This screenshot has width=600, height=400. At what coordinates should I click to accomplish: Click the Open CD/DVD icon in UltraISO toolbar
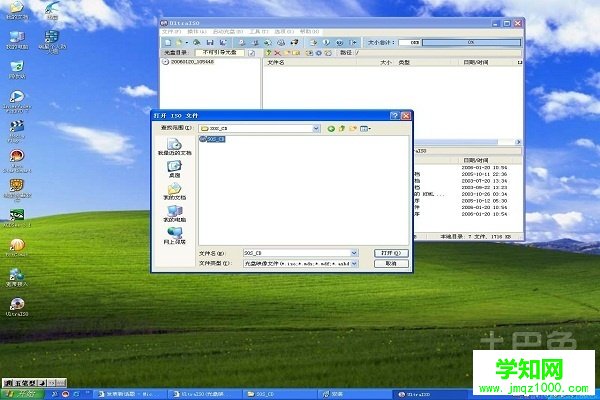click(197, 42)
